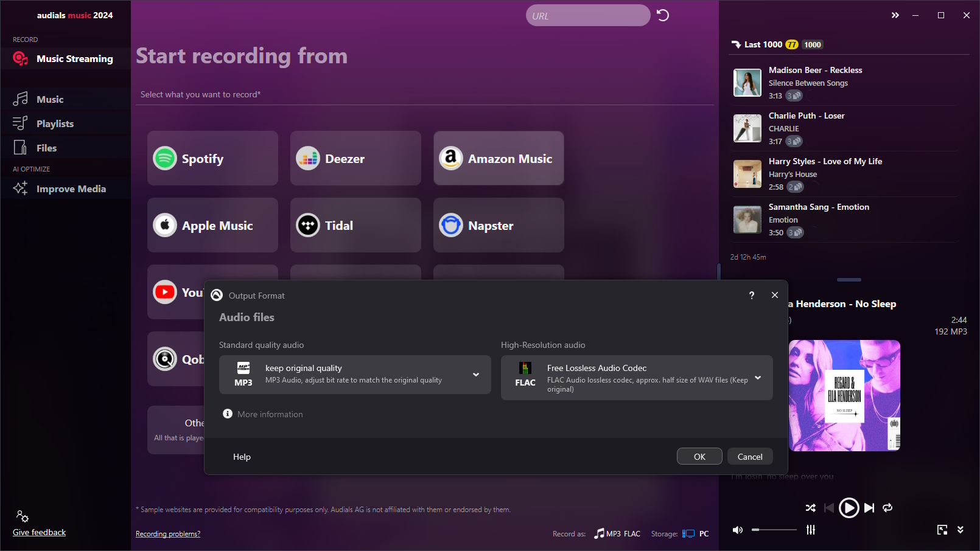Go to Improve Media in sidebar

71,189
